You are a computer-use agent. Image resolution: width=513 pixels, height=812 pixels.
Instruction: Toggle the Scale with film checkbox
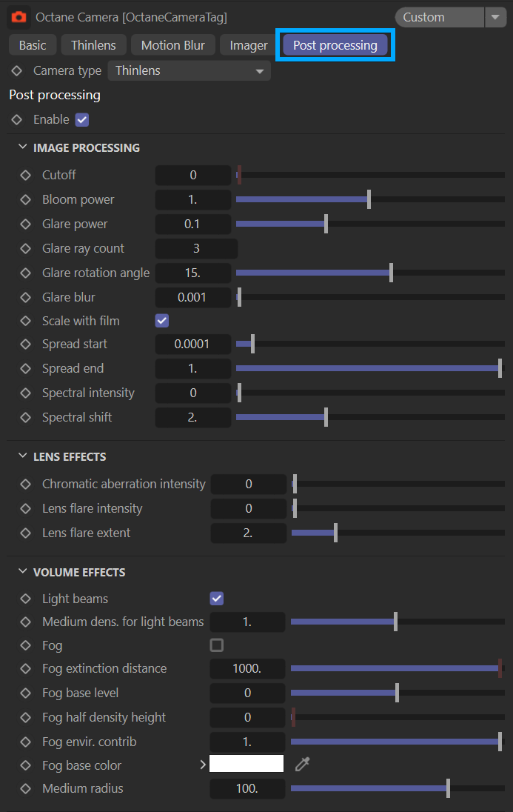point(162,321)
